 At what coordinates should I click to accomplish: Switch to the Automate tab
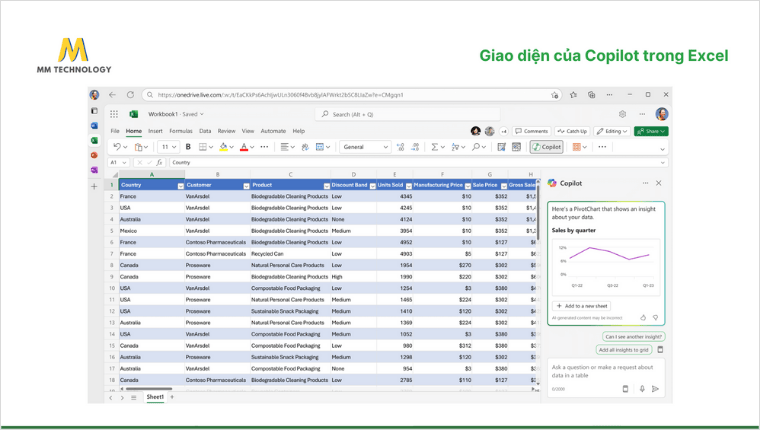click(x=273, y=131)
